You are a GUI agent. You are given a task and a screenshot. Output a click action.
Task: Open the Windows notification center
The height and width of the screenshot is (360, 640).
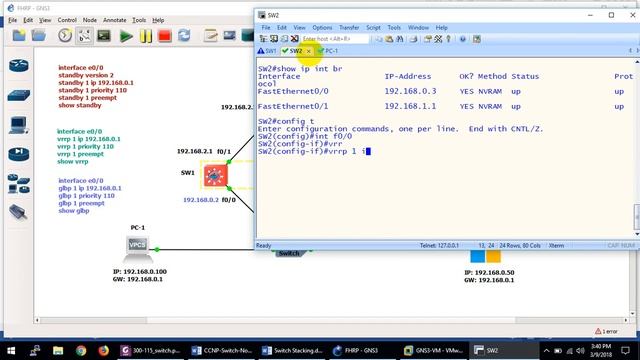(x=625, y=351)
